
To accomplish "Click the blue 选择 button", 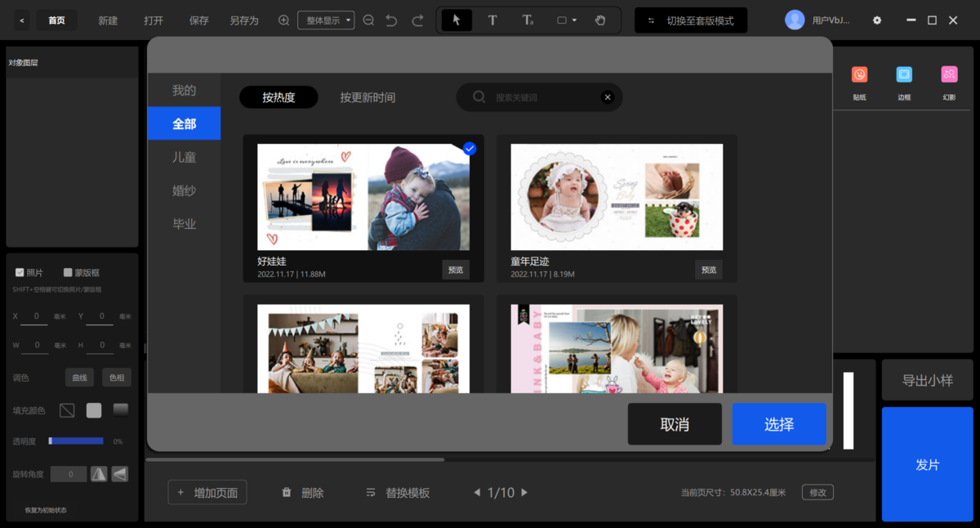I will click(779, 424).
